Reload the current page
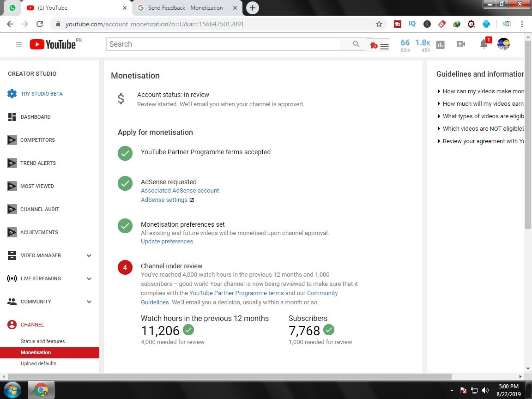This screenshot has width=532, height=399. point(40,24)
